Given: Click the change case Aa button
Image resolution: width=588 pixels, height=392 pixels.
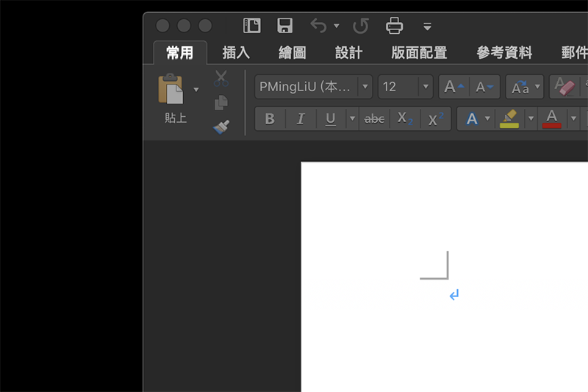Looking at the screenshot, I should [520, 87].
